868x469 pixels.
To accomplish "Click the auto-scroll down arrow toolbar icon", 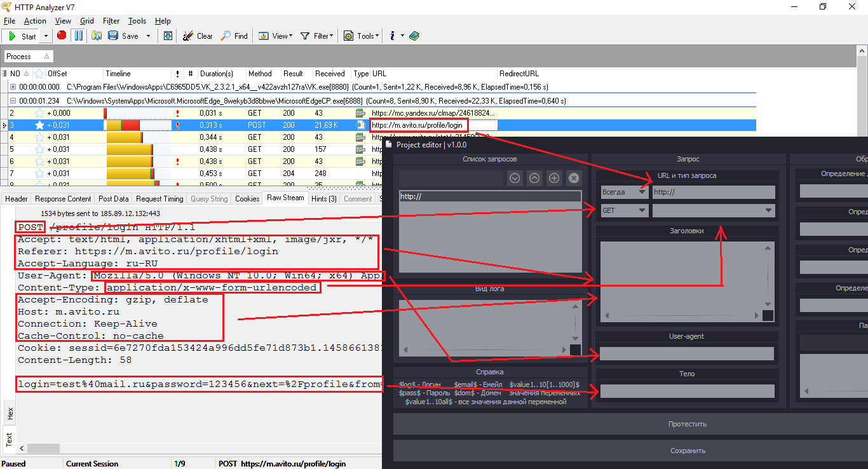I will click(x=168, y=36).
